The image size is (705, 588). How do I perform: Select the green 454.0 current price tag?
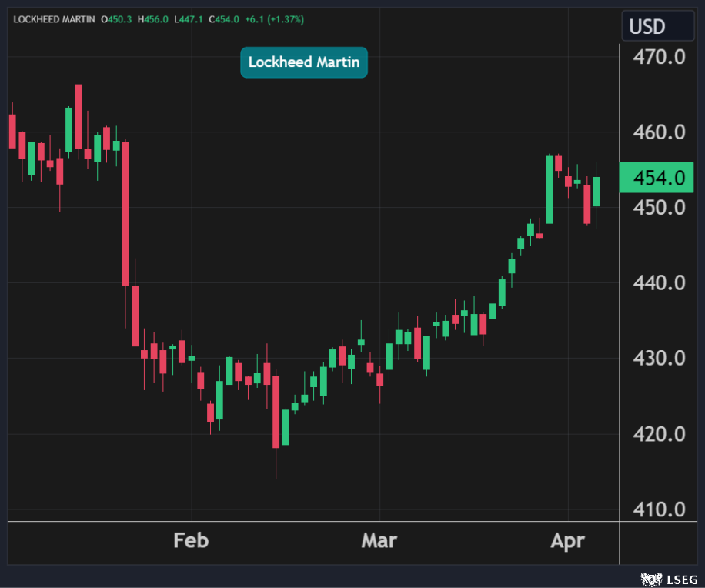(658, 178)
